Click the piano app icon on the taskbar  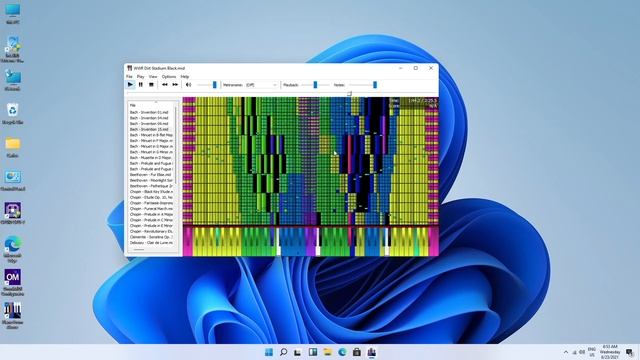click(x=371, y=352)
